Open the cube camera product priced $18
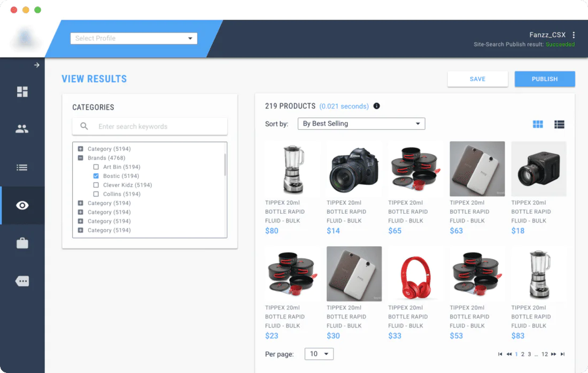The height and width of the screenshot is (373, 588). click(538, 169)
